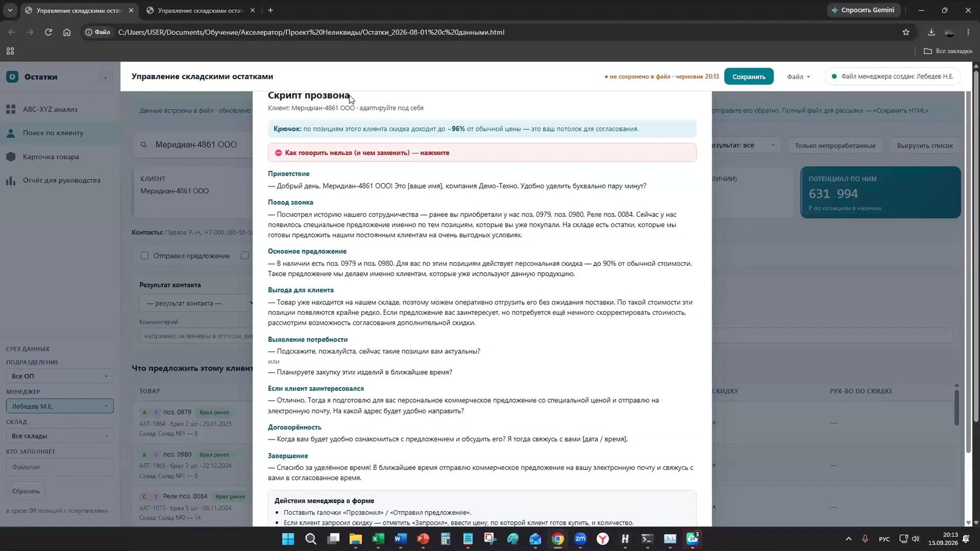This screenshot has height=551, width=980.
Task: Open the Подразделение Все ОП dropdown
Action: (60, 376)
